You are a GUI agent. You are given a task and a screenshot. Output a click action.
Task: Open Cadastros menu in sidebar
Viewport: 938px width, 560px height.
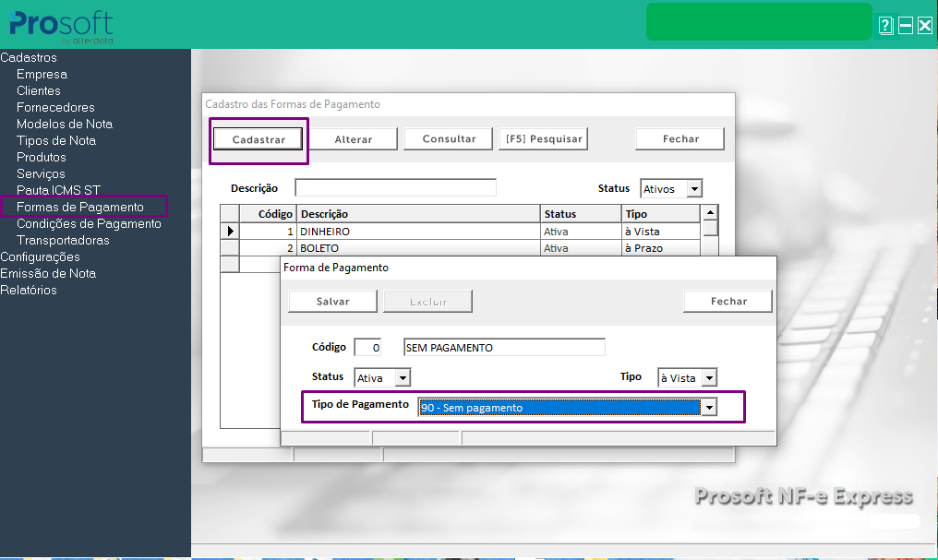[29, 57]
